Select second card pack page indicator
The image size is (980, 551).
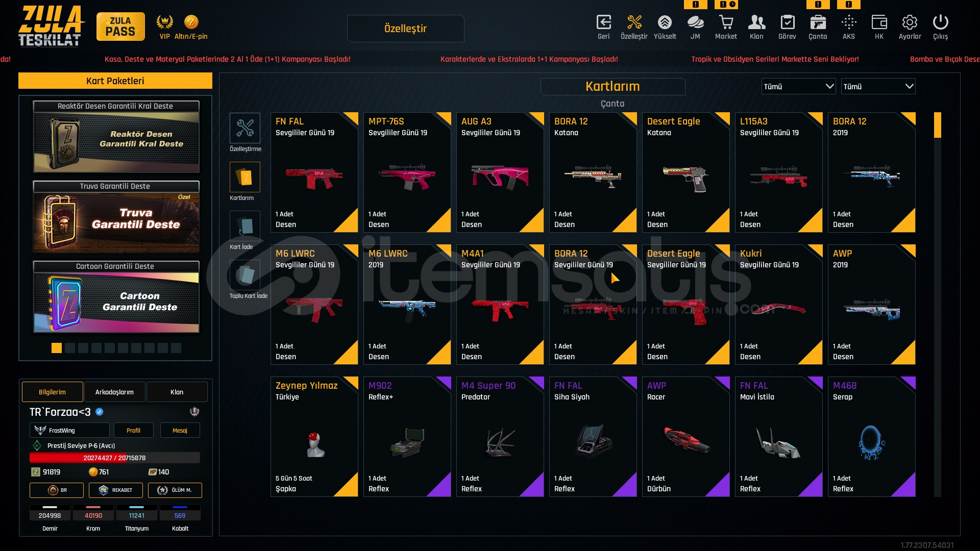(x=70, y=348)
